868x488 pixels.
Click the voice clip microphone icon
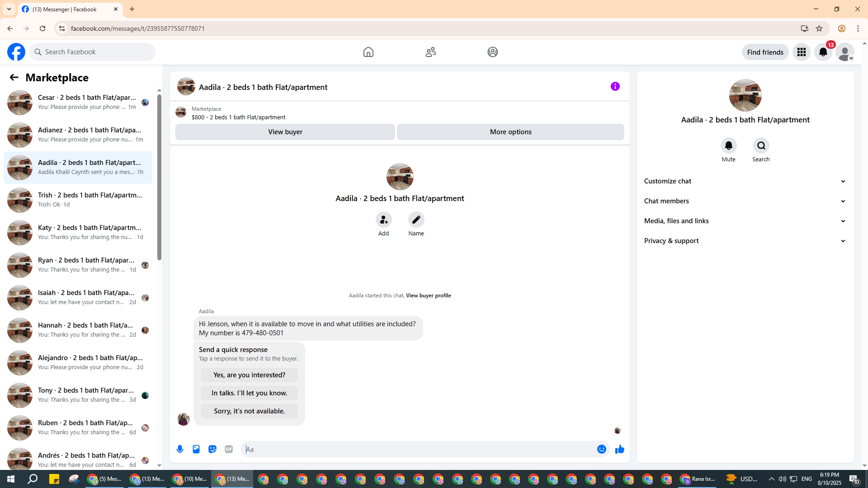click(180, 449)
